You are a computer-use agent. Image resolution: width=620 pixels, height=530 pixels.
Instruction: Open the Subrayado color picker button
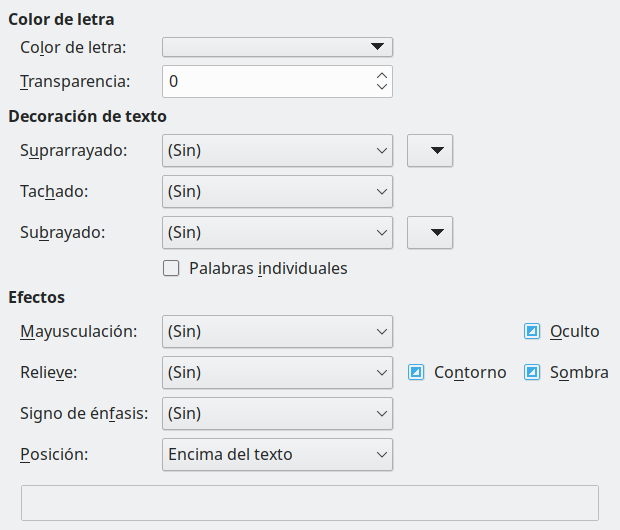431,232
